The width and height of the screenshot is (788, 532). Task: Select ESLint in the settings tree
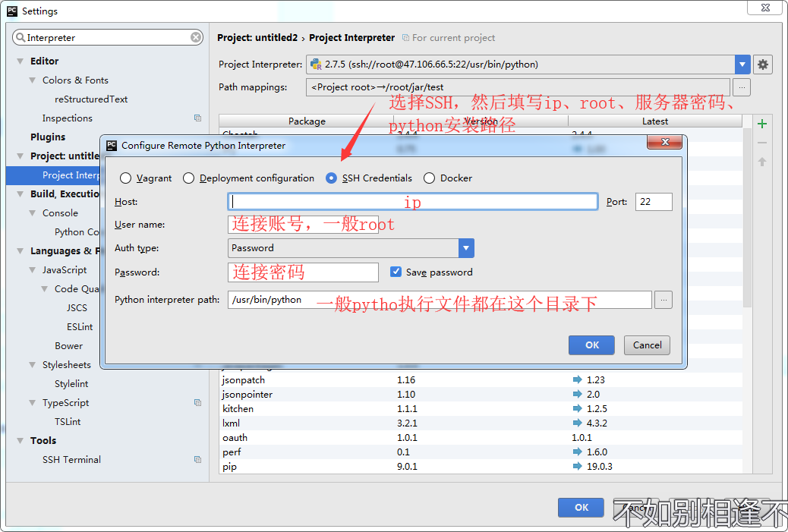tap(80, 326)
